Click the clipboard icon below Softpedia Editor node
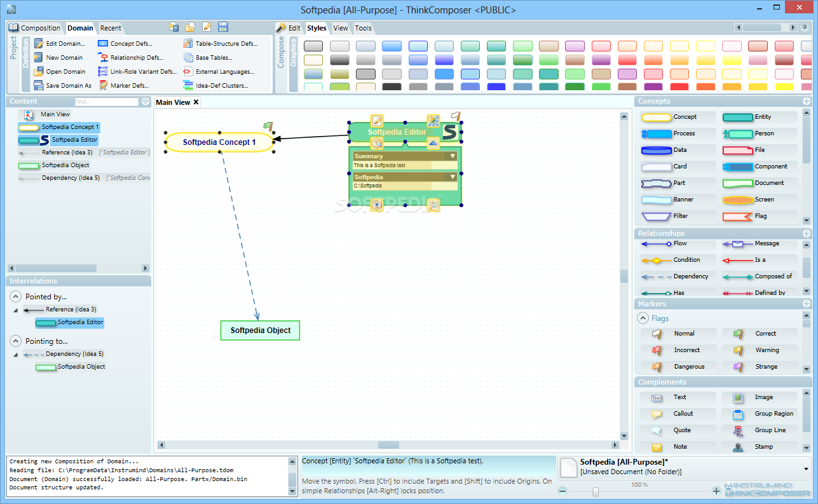This screenshot has width=818, height=504. click(x=433, y=205)
